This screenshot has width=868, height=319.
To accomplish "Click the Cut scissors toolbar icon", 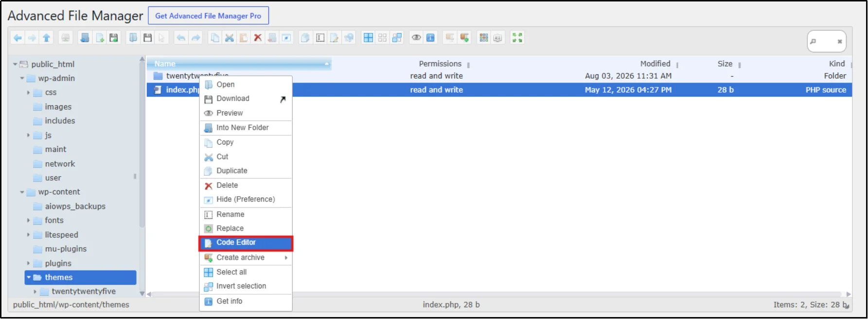I will tap(230, 38).
